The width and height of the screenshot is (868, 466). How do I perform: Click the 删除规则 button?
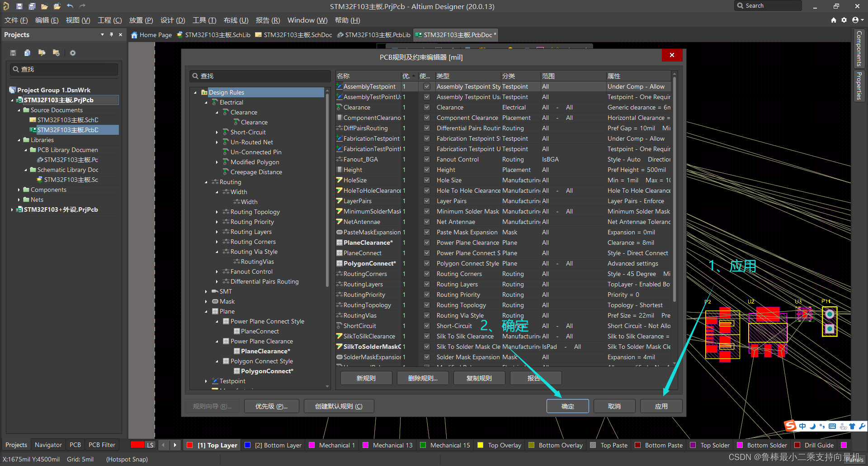click(423, 378)
